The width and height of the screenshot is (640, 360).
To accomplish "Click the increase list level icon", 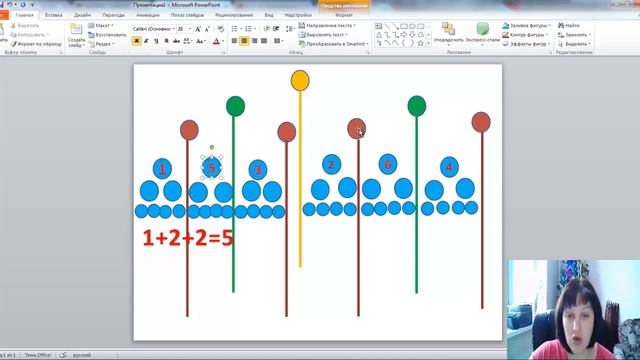I will 276,29.
